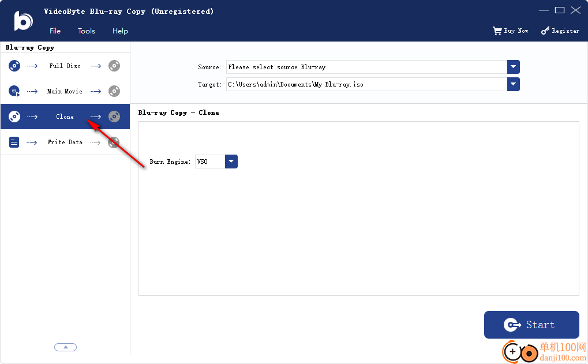Click the Main Movie source disc icon
The image size is (588, 364).
(14, 91)
